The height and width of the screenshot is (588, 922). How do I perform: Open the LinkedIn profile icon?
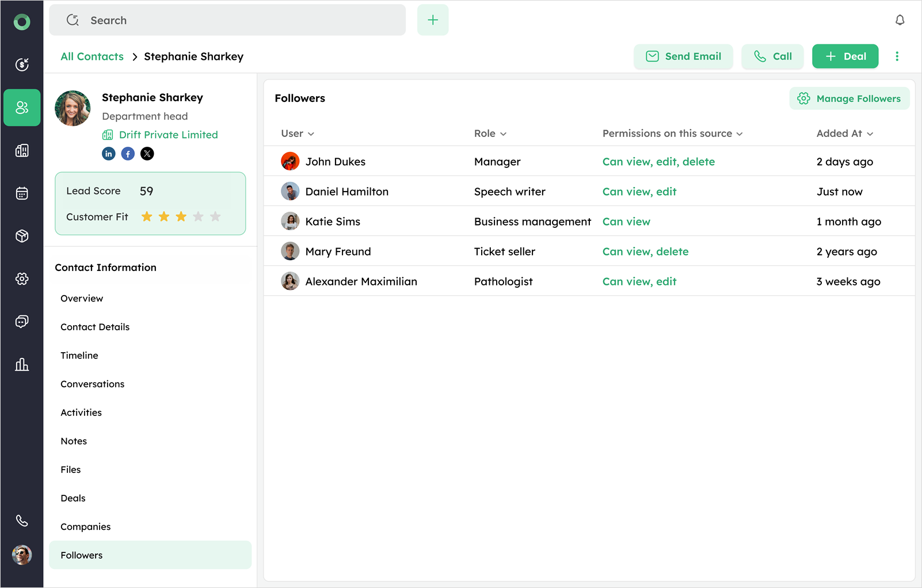click(x=109, y=154)
